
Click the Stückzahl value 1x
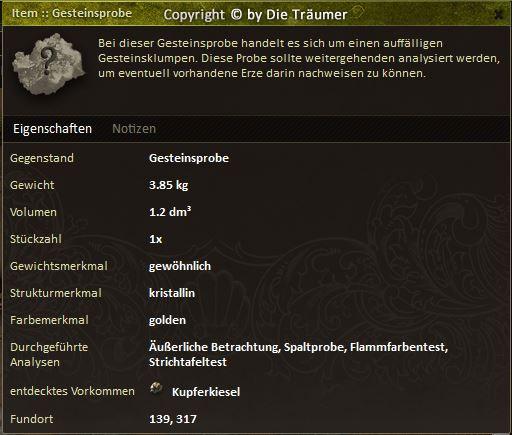(x=155, y=239)
